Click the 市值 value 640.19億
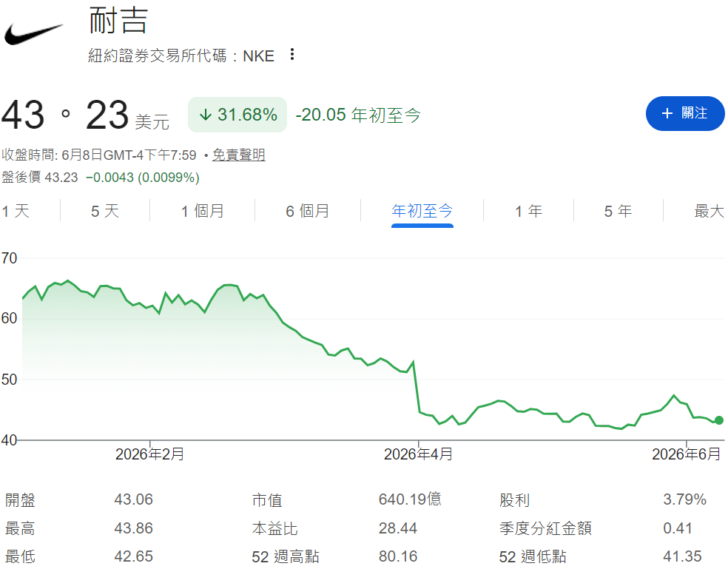 point(410,499)
